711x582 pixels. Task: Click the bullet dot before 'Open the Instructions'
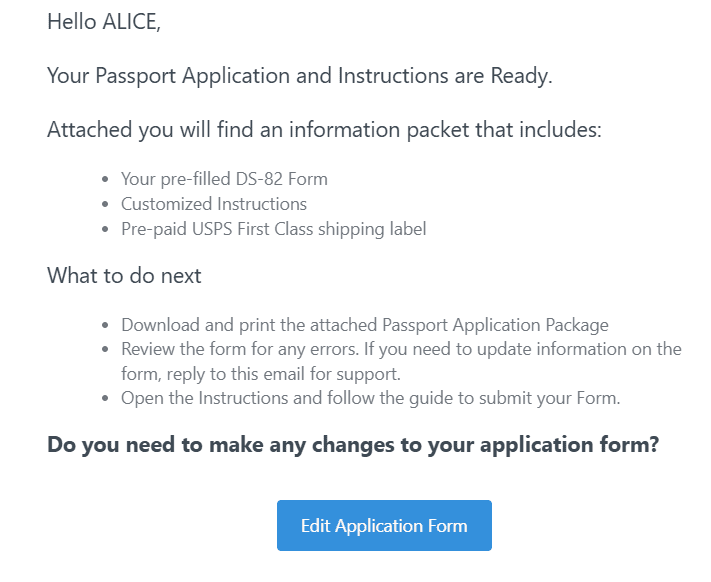point(105,398)
